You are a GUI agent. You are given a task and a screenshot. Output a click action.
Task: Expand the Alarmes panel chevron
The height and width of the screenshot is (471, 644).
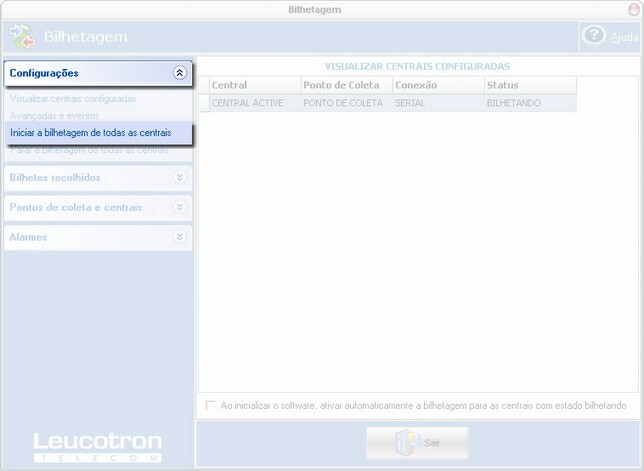pyautogui.click(x=179, y=237)
